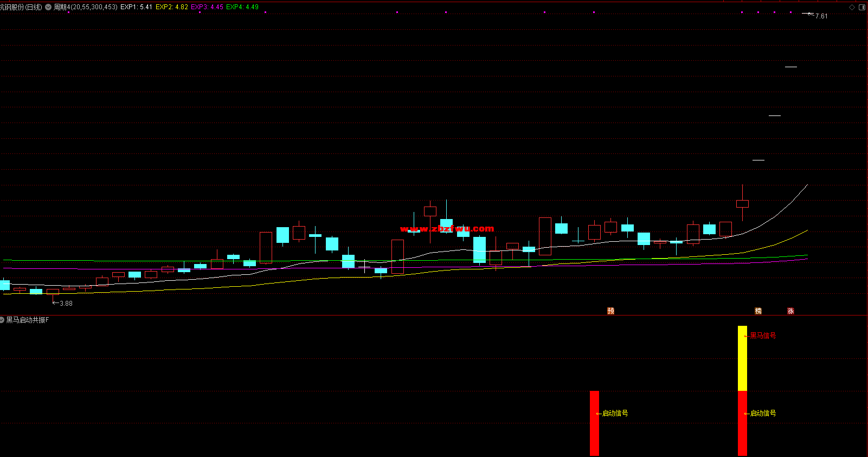The width and height of the screenshot is (868, 457).
Task: Click the EXP2: 4.82 value label
Action: [172, 7]
